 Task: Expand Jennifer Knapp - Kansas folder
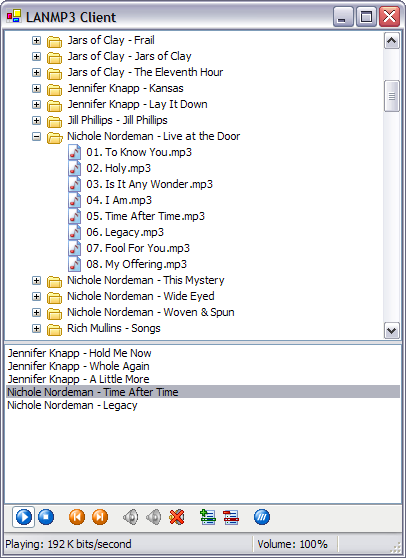pyautogui.click(x=36, y=88)
